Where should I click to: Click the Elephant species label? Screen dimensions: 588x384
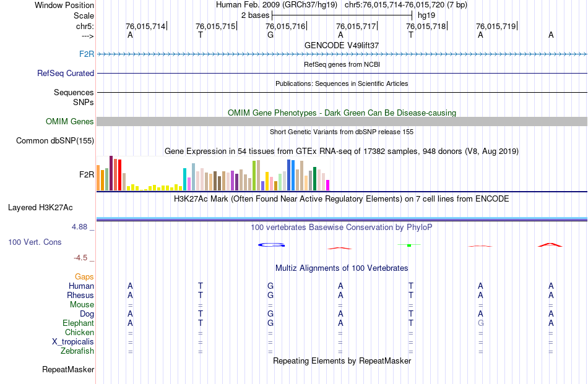pyautogui.click(x=78, y=323)
